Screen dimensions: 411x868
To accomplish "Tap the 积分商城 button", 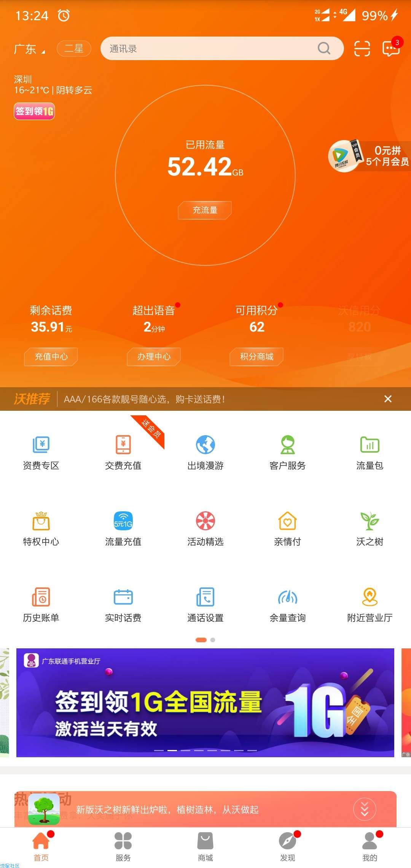I will pos(256,357).
